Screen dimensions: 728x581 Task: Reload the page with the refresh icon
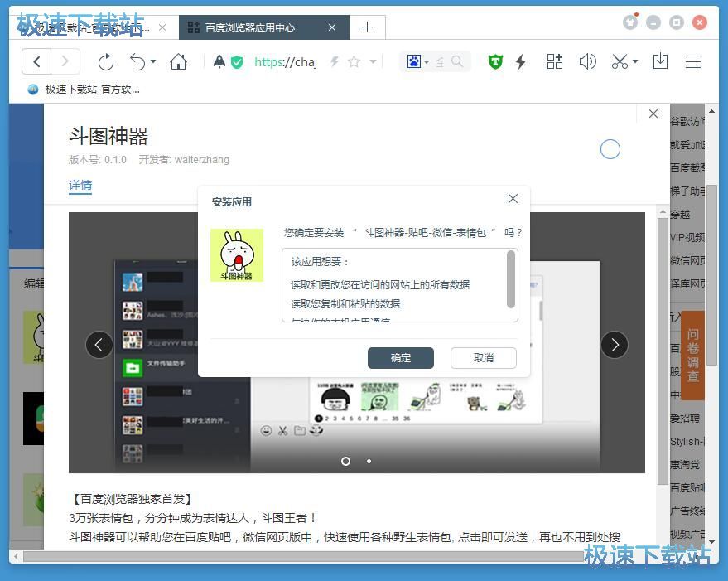click(106, 62)
